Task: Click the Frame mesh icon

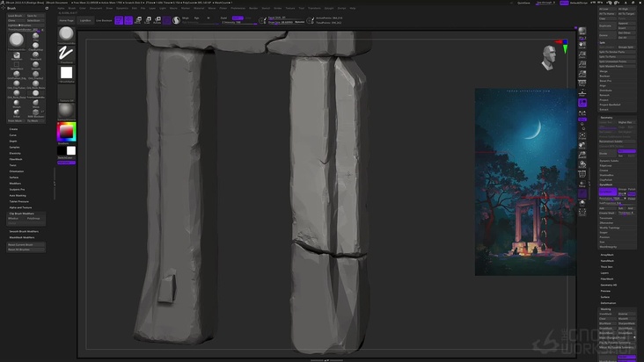Action: click(582, 136)
